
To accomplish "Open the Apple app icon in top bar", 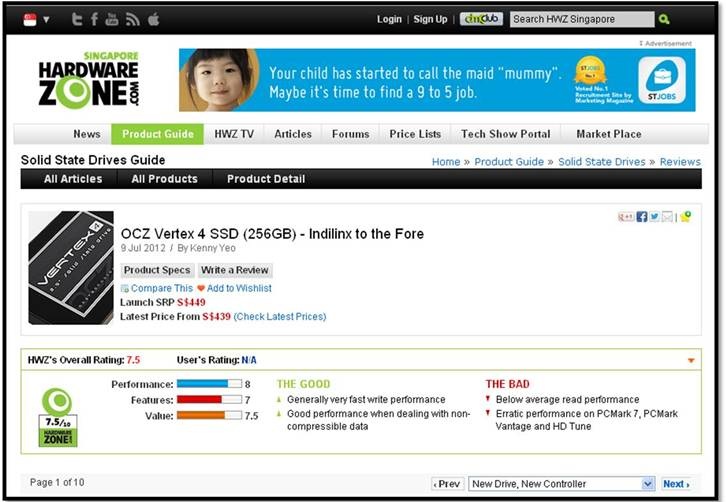I will 154,19.
